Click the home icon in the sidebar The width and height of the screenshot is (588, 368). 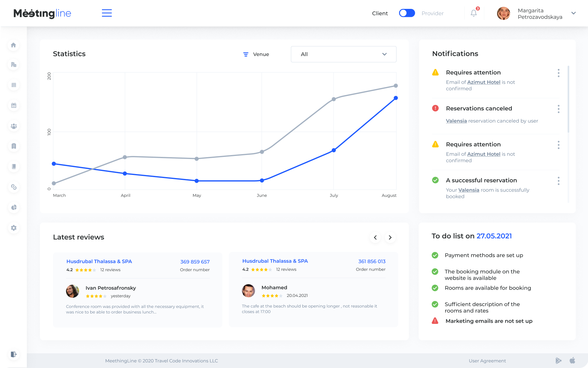pyautogui.click(x=13, y=45)
